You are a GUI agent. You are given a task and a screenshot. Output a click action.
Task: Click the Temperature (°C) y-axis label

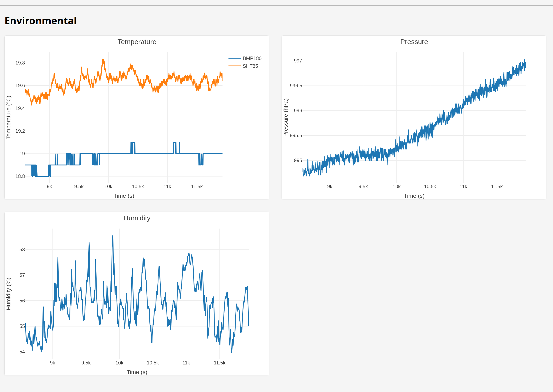pos(9,118)
